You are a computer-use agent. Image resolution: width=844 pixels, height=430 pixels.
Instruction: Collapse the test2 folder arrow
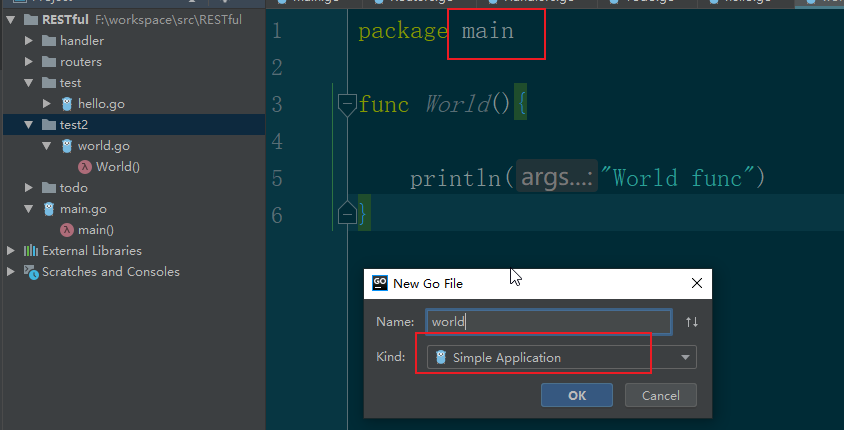pyautogui.click(x=29, y=125)
